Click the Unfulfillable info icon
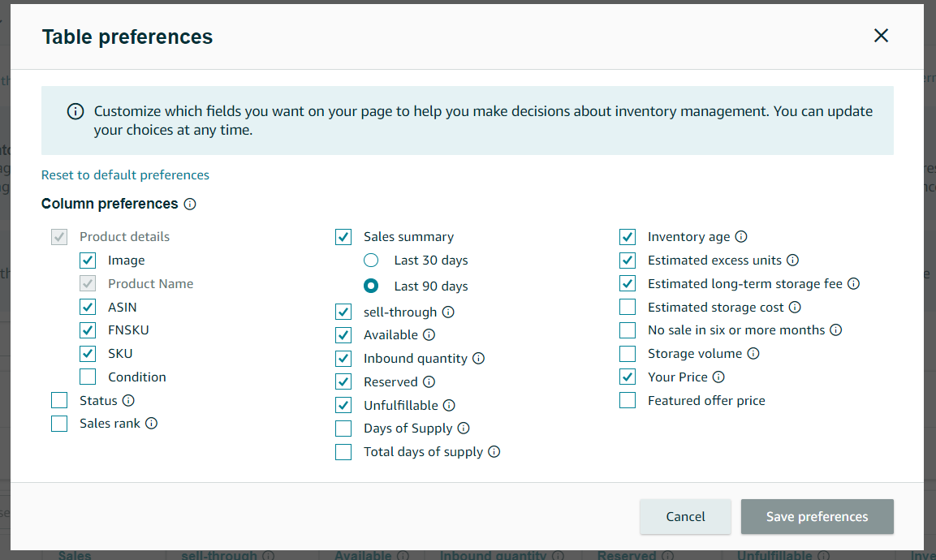Screen dimensions: 936x560 [449, 405]
